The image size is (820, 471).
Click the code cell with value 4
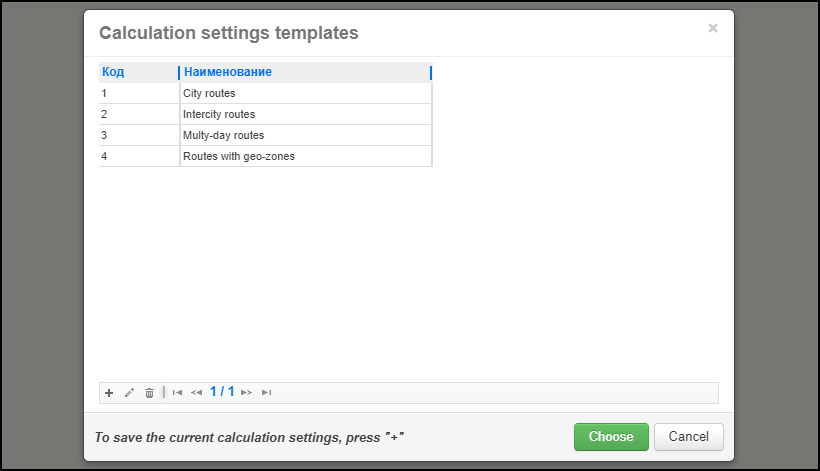click(104, 157)
